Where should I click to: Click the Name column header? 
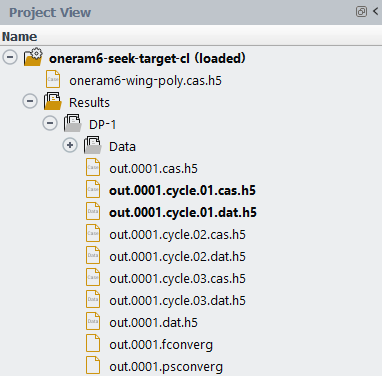(x=20, y=36)
